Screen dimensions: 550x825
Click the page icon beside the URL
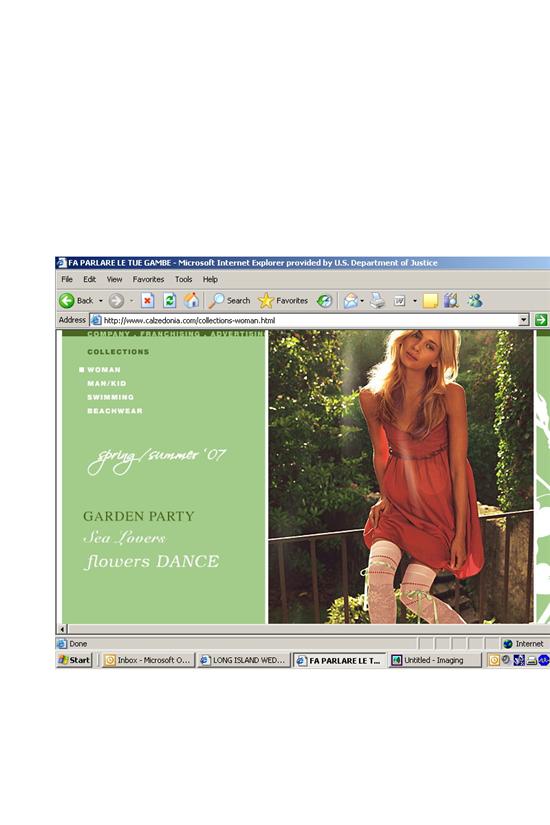(96, 320)
